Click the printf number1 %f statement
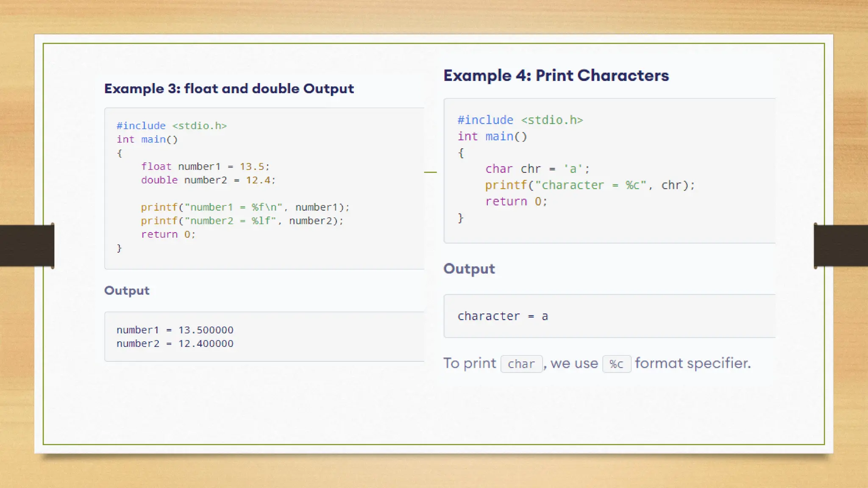The width and height of the screenshot is (868, 488). [x=245, y=207]
